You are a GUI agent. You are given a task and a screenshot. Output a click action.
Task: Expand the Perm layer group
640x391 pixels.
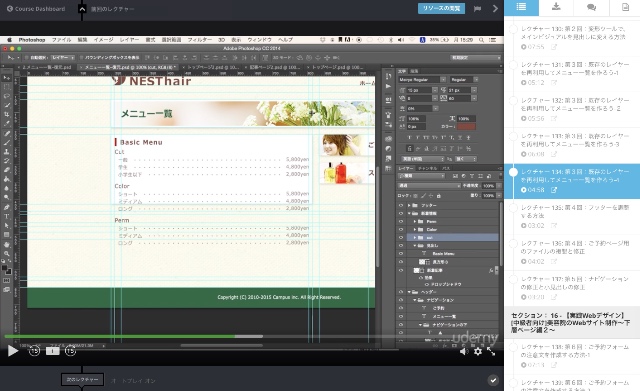415,222
